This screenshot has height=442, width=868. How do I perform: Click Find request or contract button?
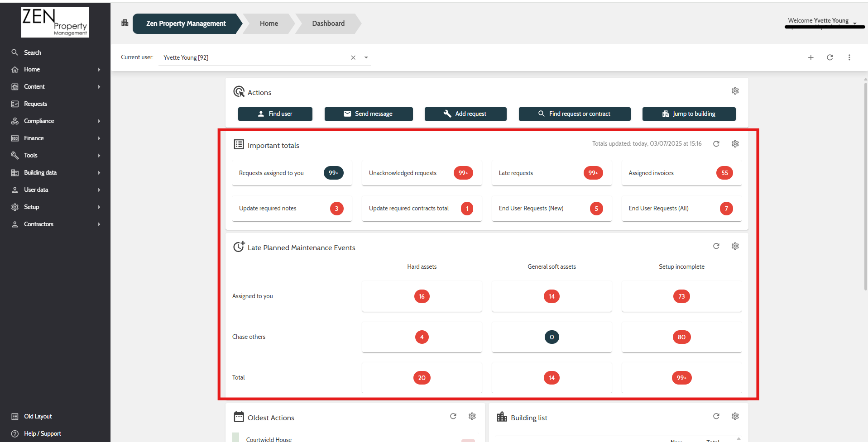tap(575, 114)
